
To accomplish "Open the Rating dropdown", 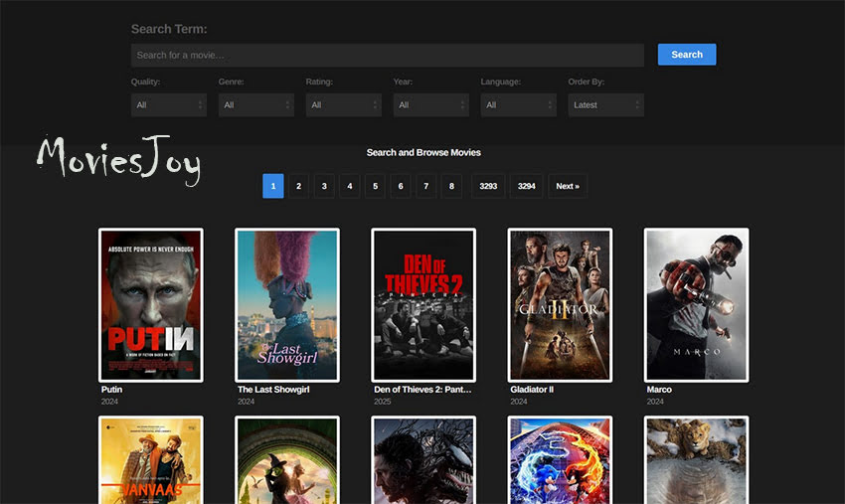I will click(x=343, y=105).
